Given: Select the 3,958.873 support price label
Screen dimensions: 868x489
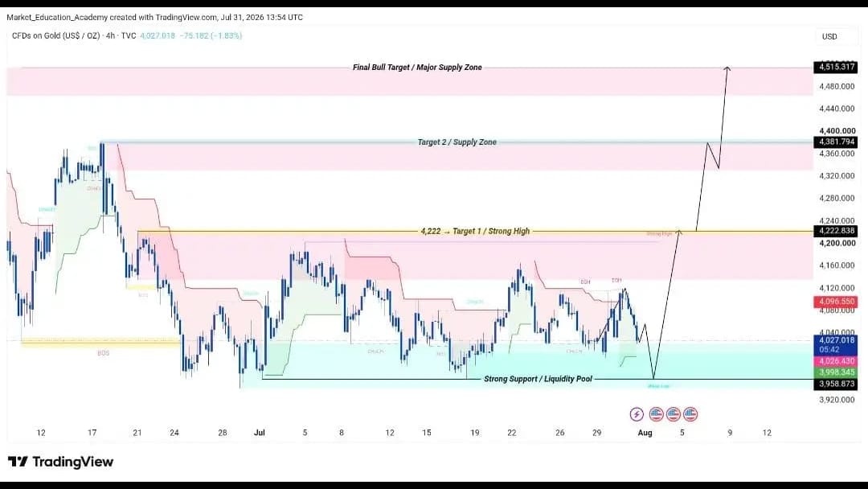Looking at the screenshot, I should pyautogui.click(x=835, y=384).
